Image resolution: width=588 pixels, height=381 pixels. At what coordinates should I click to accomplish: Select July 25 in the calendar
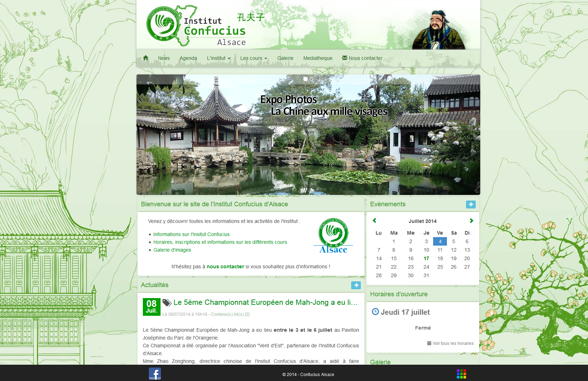[x=440, y=267]
